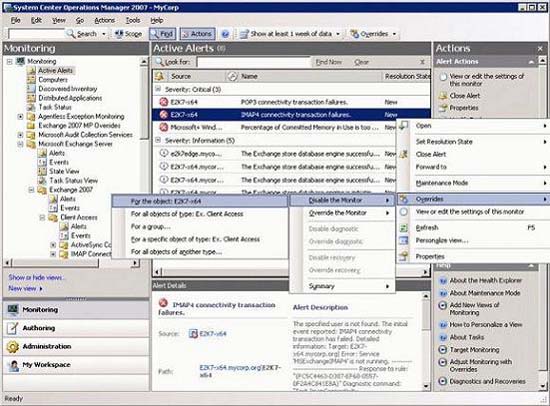The width and height of the screenshot is (550, 406).
Task: Switch to Authoring workspace
Action: point(76,328)
